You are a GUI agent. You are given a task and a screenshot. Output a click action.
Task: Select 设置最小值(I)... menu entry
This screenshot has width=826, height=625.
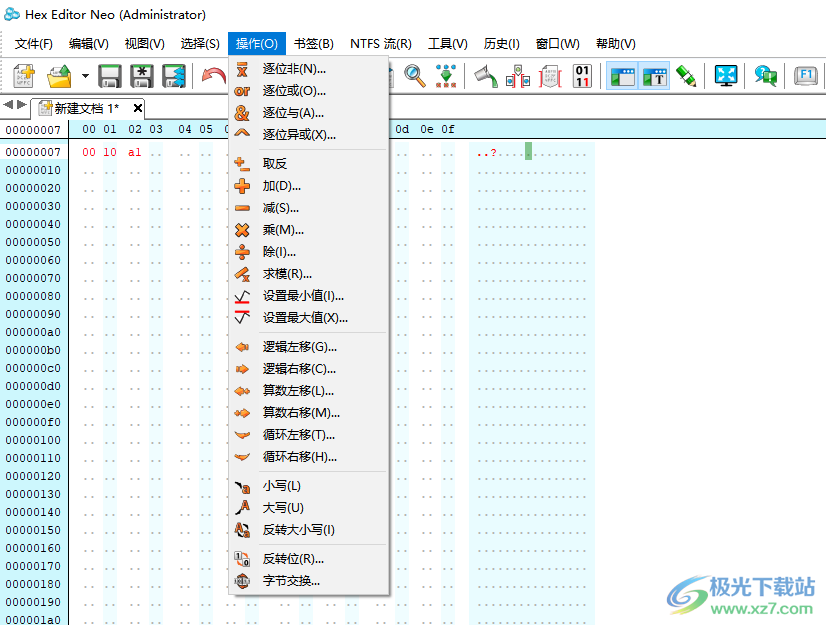coord(309,296)
